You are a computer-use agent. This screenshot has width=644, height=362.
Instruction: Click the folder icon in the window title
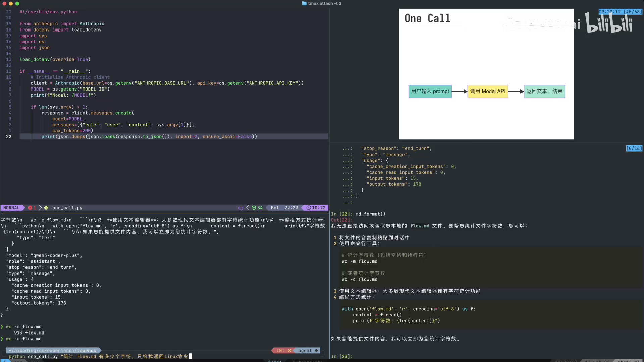click(304, 3)
